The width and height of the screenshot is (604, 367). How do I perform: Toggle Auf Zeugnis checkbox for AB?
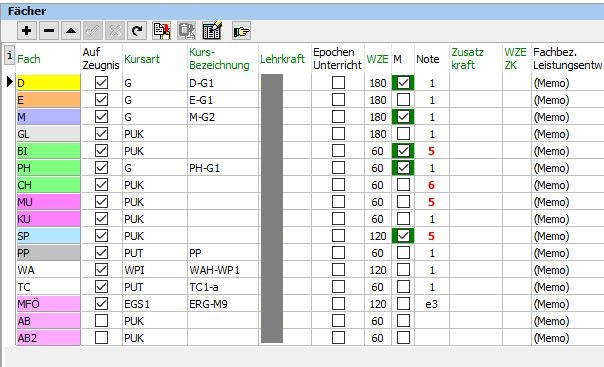click(101, 320)
